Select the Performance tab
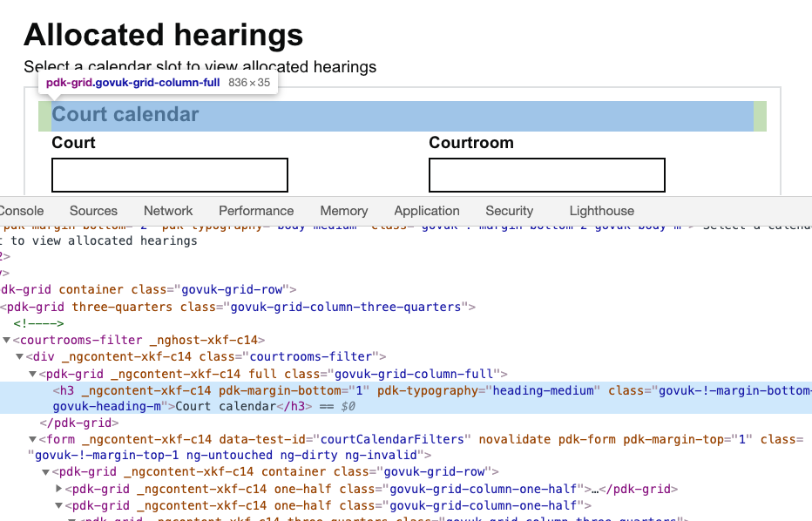Viewport: 812px width, 521px height. pyautogui.click(x=256, y=211)
